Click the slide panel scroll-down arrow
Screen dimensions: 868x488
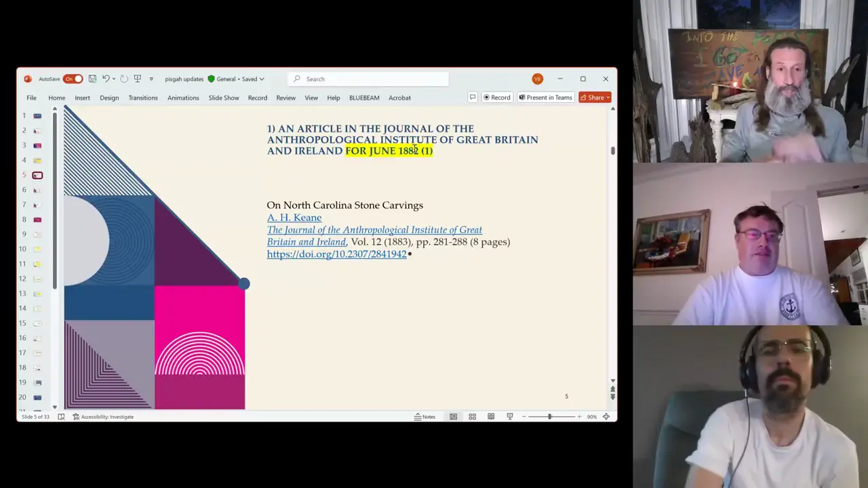(55, 407)
